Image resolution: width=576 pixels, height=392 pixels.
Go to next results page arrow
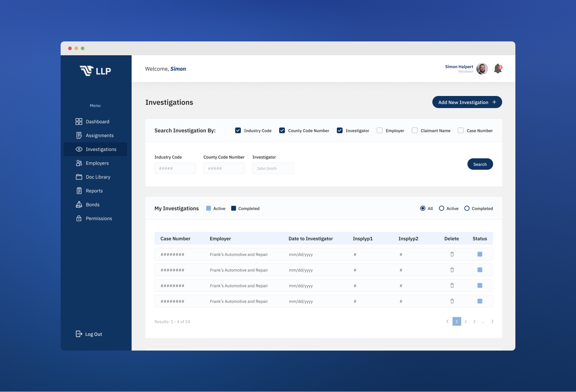pyautogui.click(x=492, y=321)
